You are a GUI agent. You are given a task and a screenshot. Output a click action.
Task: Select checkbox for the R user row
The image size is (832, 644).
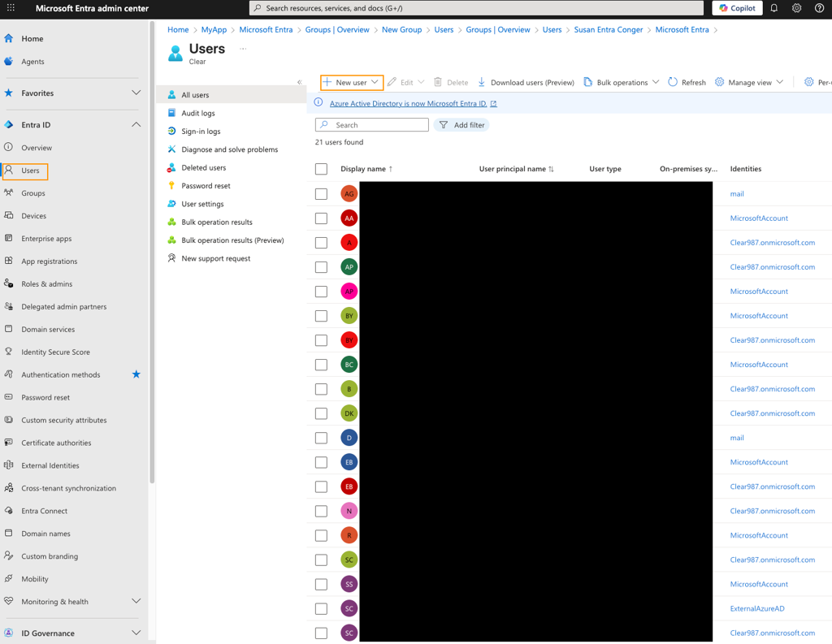coord(321,535)
